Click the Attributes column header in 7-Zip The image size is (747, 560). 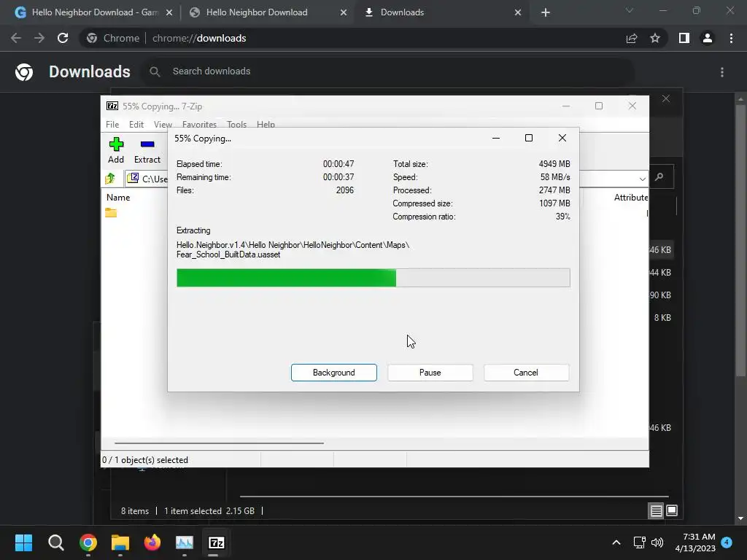pyautogui.click(x=631, y=197)
